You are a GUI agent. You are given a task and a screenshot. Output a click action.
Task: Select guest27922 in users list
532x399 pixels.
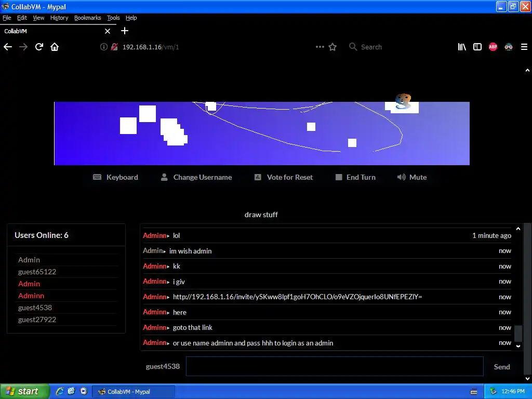click(x=37, y=320)
